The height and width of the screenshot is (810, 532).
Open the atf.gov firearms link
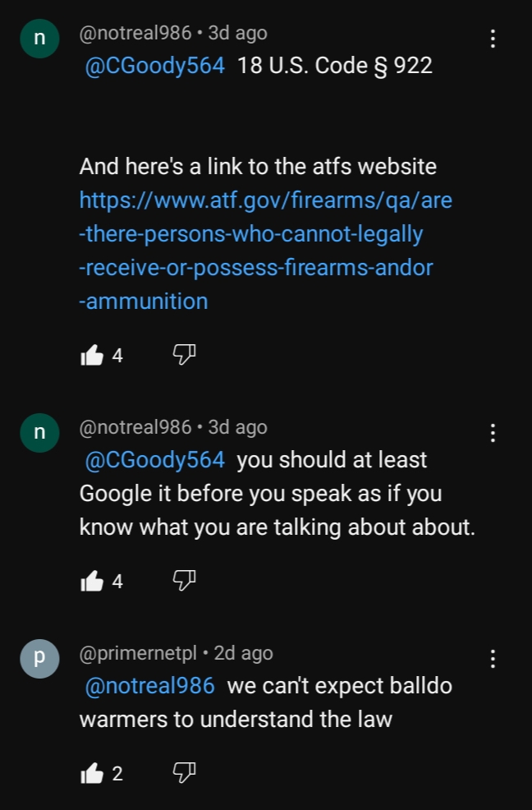pos(265,251)
